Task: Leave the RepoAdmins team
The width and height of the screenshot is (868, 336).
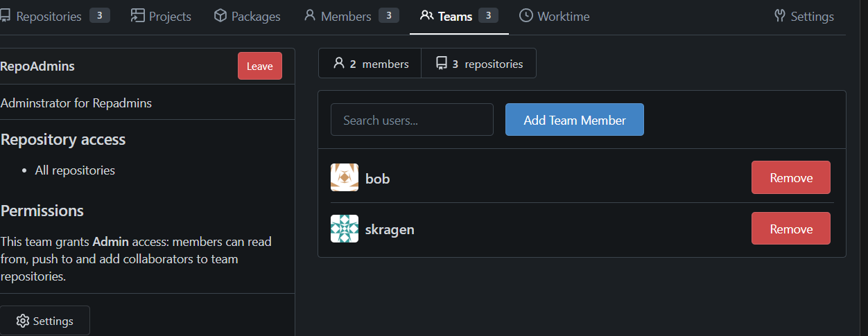Action: pos(259,66)
